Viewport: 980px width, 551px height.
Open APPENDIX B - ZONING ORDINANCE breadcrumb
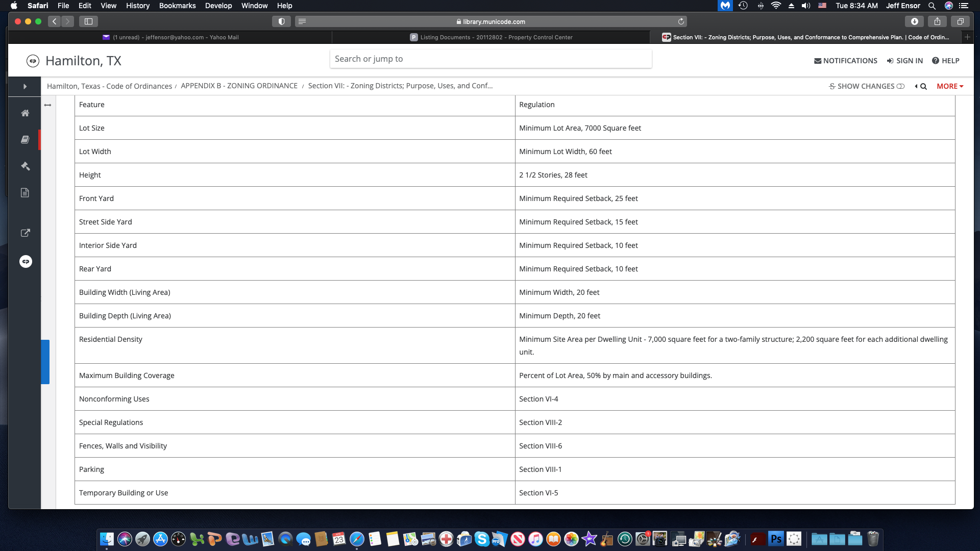(x=239, y=86)
